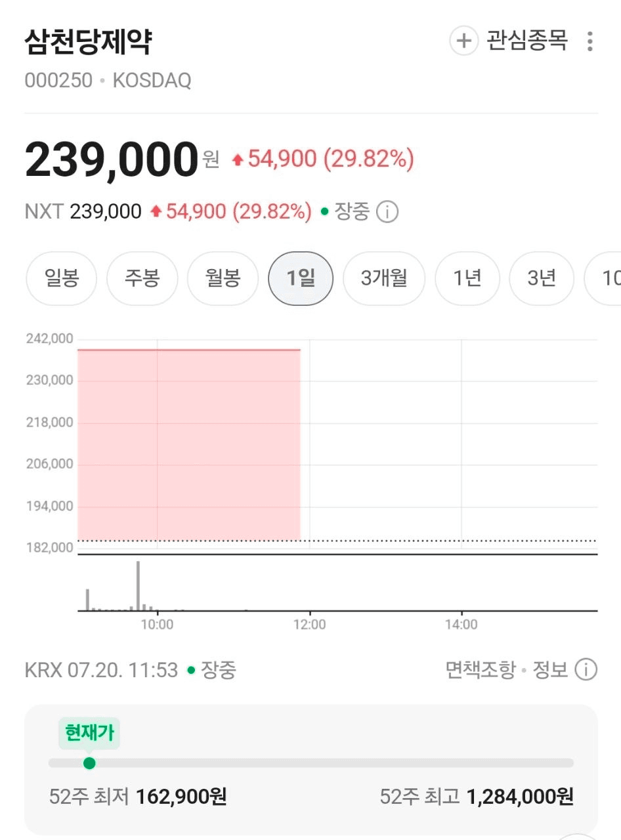
Task: Click the red price area of the chart
Action: (189, 445)
